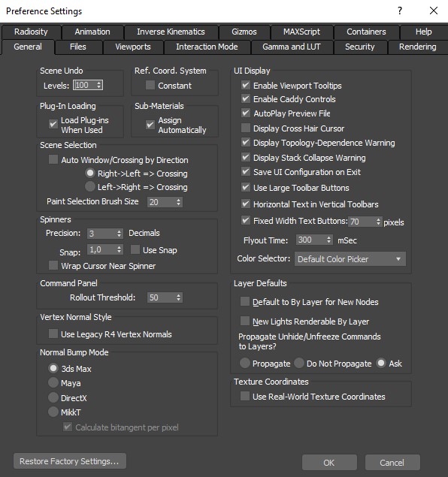Open the Interaction Mode tab

[x=207, y=47]
